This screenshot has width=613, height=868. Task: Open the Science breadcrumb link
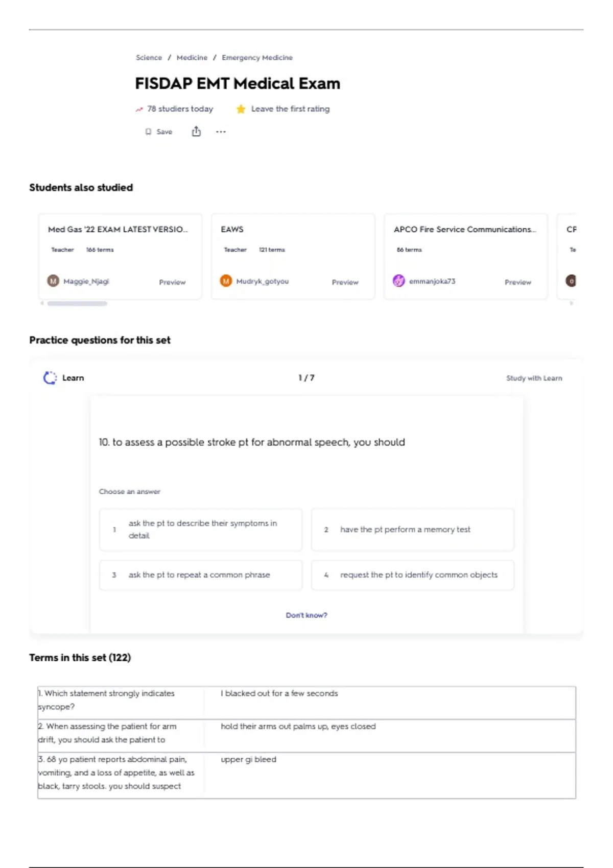[149, 58]
